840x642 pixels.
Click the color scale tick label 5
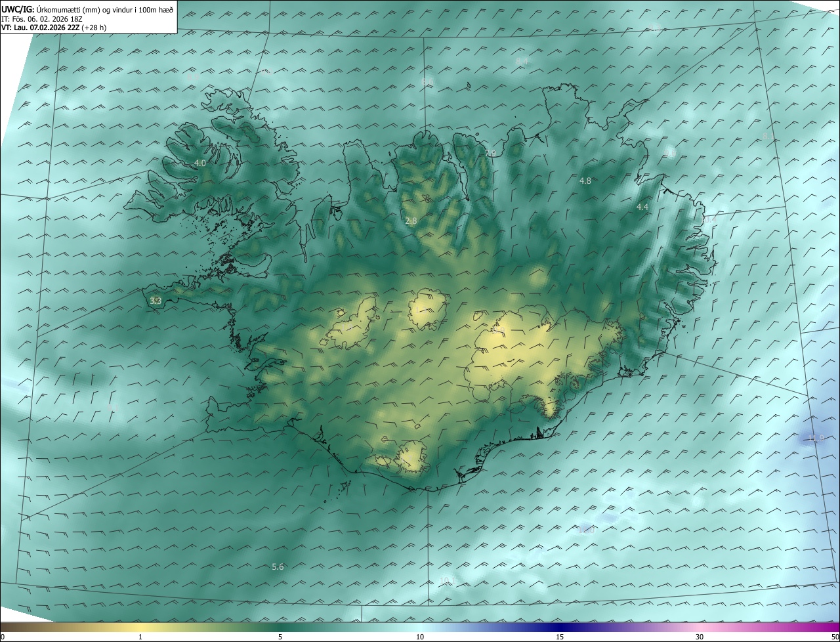pyautogui.click(x=281, y=637)
